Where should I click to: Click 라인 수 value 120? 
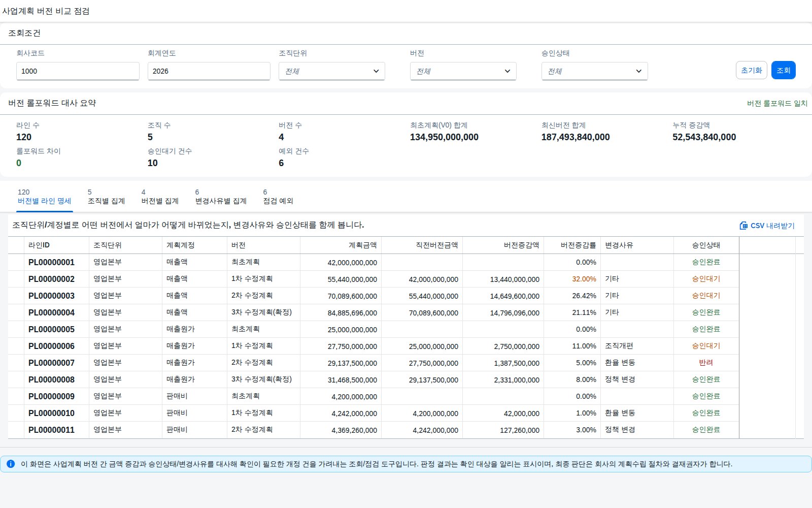pos(24,137)
